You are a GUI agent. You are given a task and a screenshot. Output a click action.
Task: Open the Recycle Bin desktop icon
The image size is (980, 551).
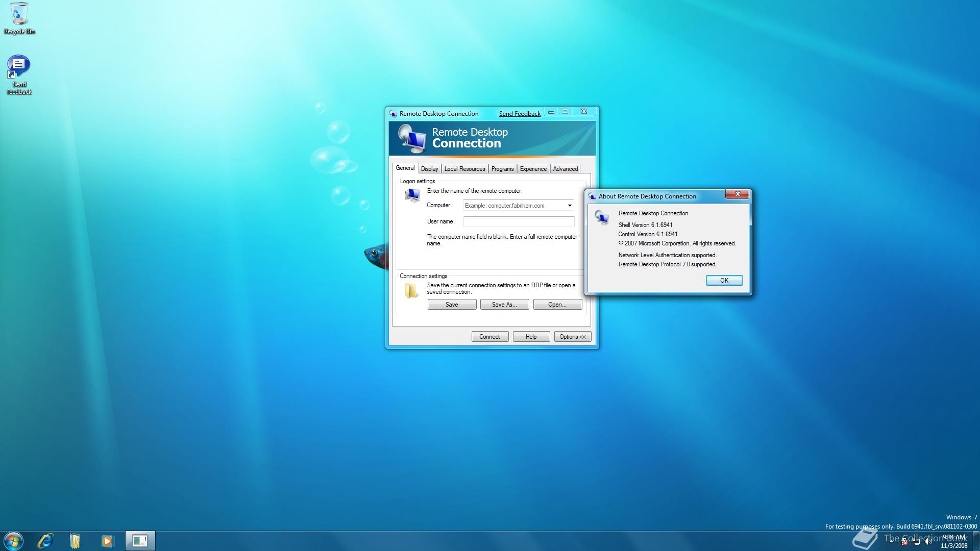[x=19, y=18]
